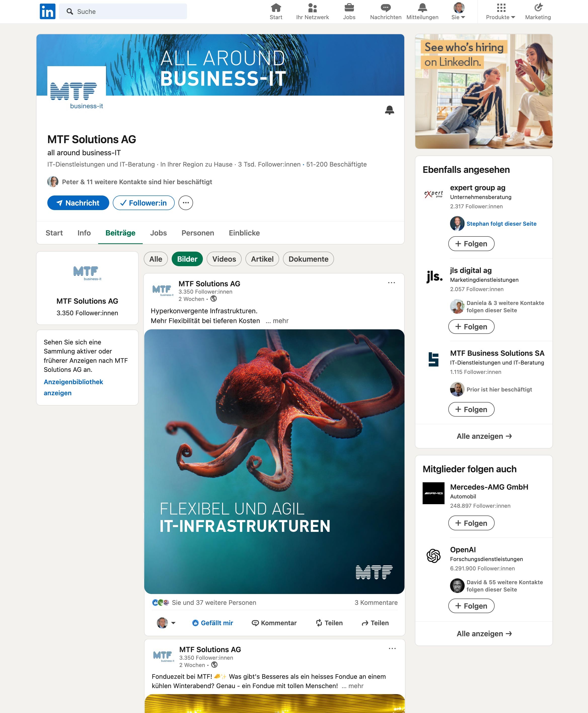588x713 pixels.
Task: Follow expert group ag with Folgen
Action: coord(471,244)
